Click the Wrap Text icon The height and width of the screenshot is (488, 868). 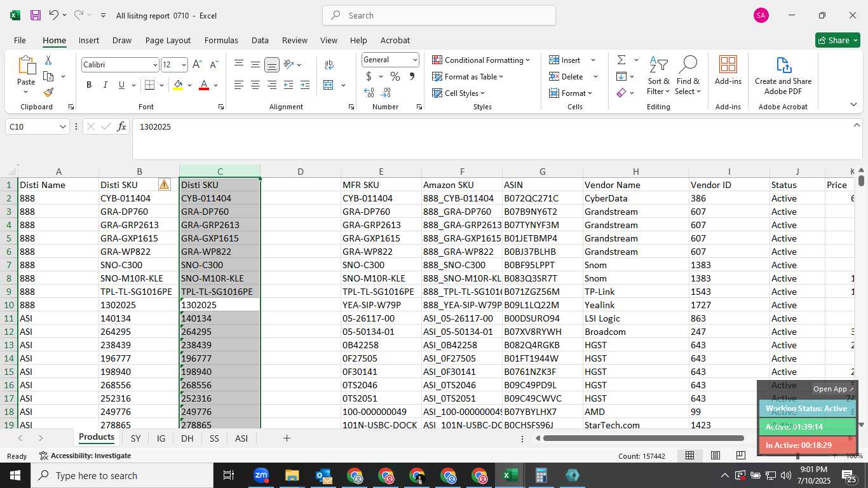(329, 65)
